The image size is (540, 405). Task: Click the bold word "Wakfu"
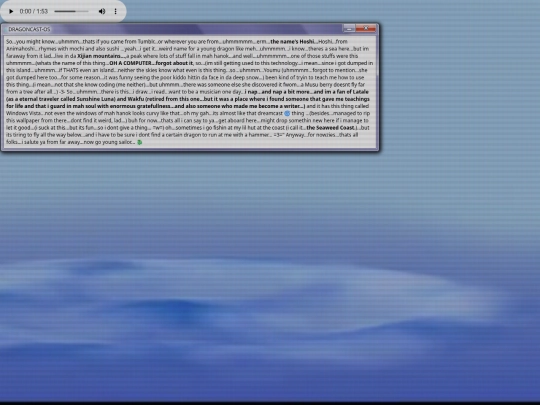[x=136, y=99]
